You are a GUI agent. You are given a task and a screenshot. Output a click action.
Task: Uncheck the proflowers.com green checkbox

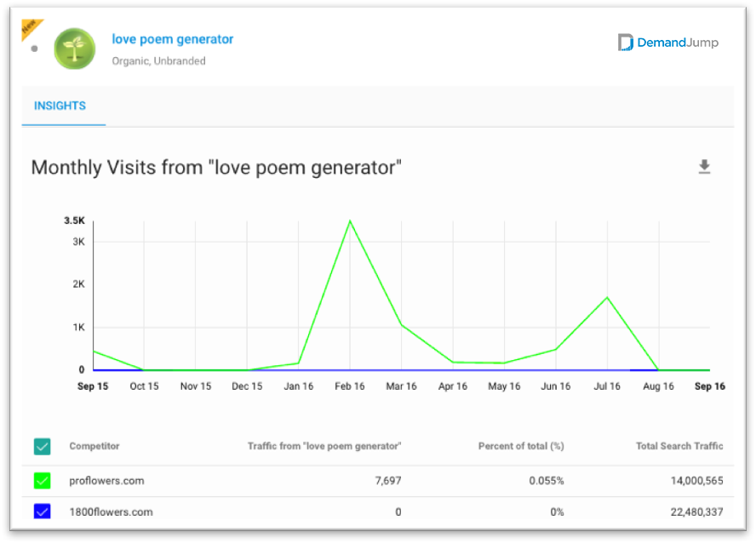43,480
